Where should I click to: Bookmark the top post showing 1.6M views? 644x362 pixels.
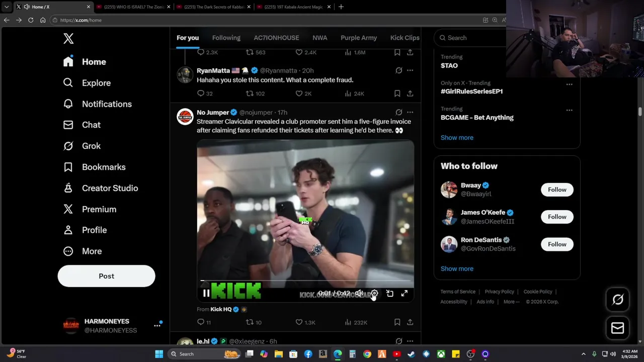[x=397, y=52]
